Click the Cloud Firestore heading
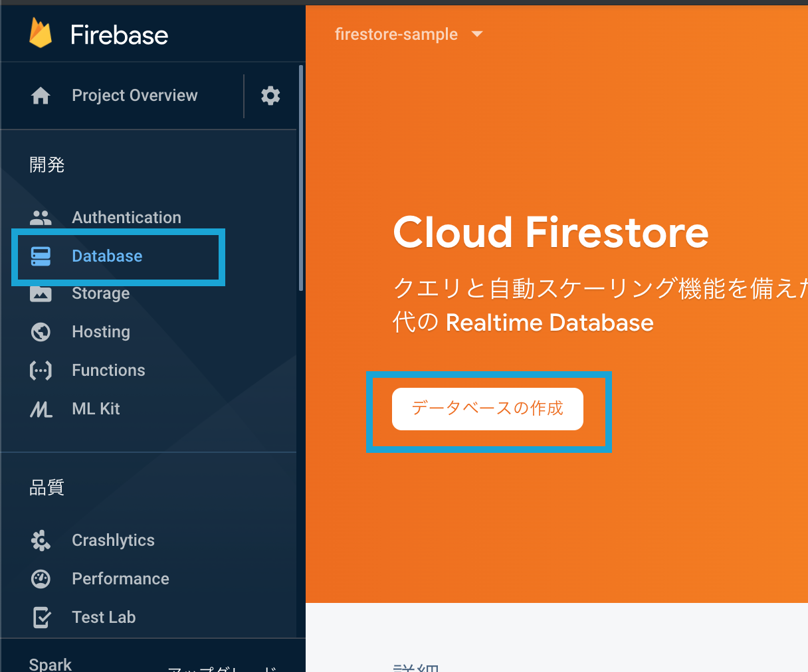Screen dimensions: 808x672 [x=551, y=232]
